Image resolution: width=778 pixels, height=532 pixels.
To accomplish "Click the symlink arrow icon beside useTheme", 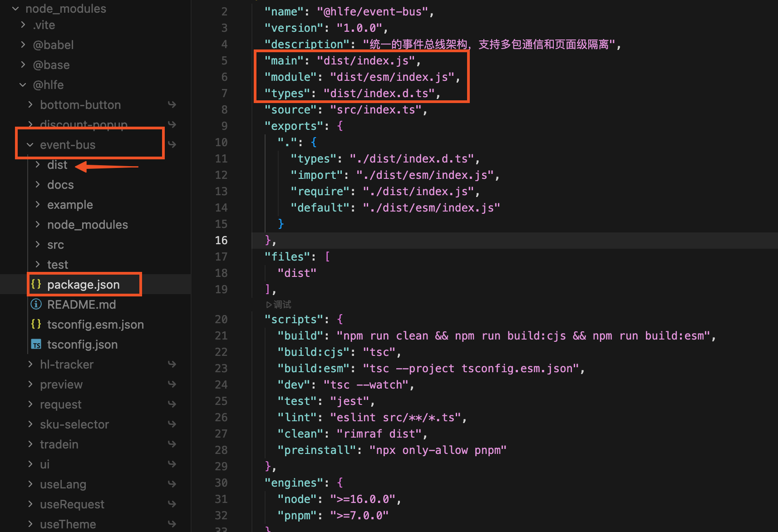I will (x=172, y=524).
